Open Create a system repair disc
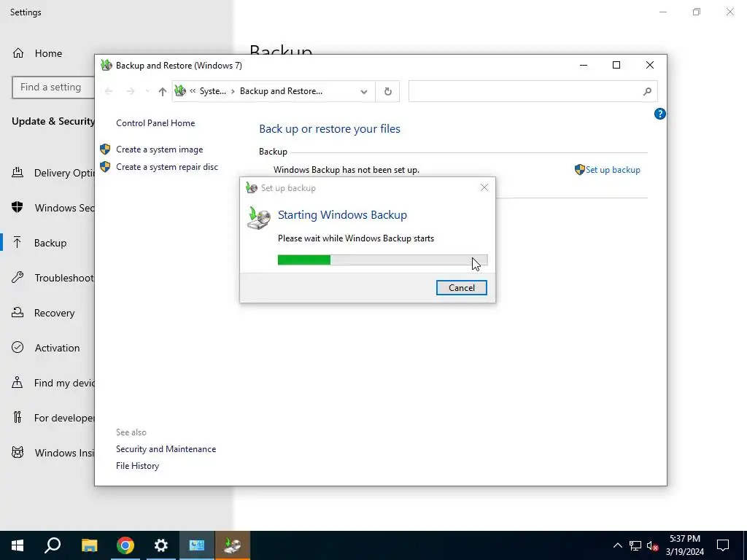The image size is (747, 560). (167, 167)
